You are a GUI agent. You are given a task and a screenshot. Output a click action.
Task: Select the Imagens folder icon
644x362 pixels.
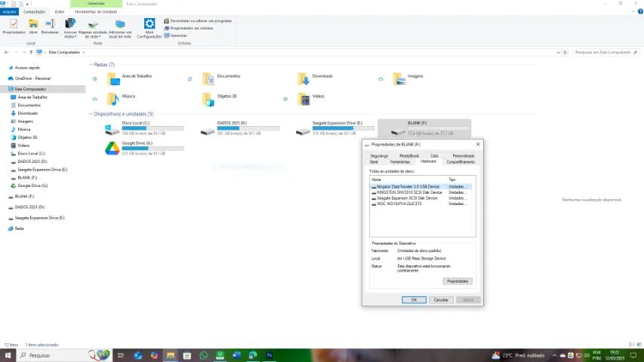click(x=399, y=78)
